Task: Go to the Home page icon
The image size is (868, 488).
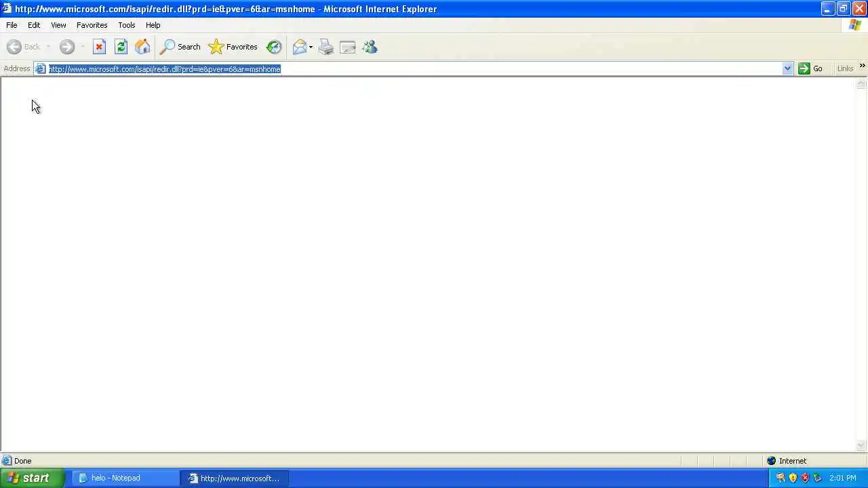Action: pyautogui.click(x=142, y=47)
